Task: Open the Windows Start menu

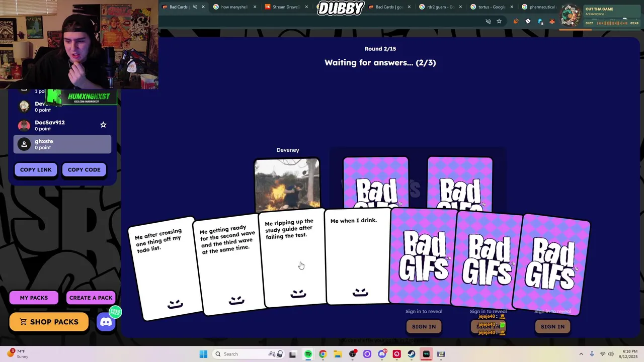Action: pos(203,354)
